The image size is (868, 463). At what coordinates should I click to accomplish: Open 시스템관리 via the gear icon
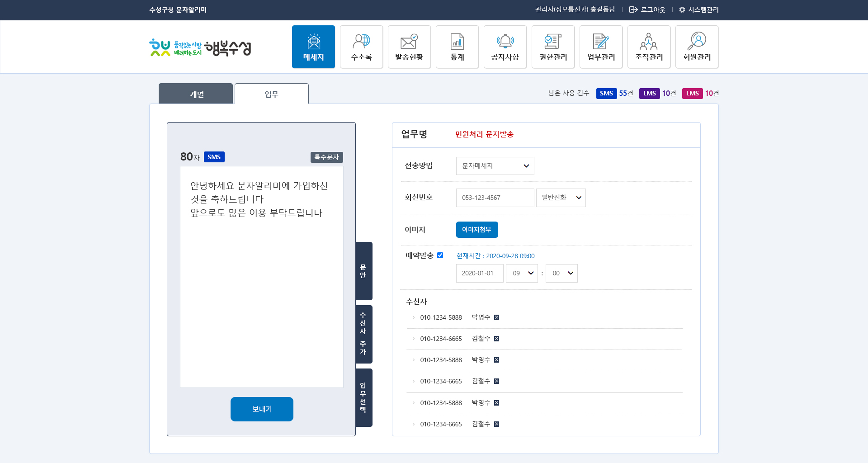682,9
